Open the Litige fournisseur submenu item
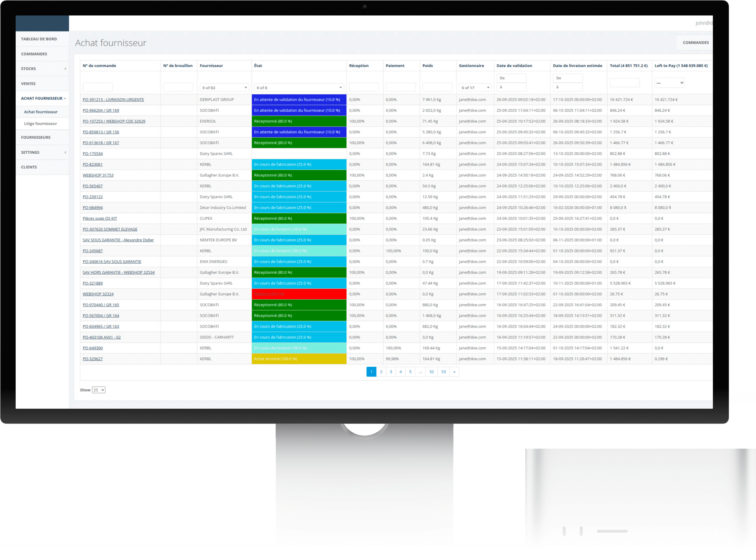The height and width of the screenshot is (560, 756). point(40,124)
